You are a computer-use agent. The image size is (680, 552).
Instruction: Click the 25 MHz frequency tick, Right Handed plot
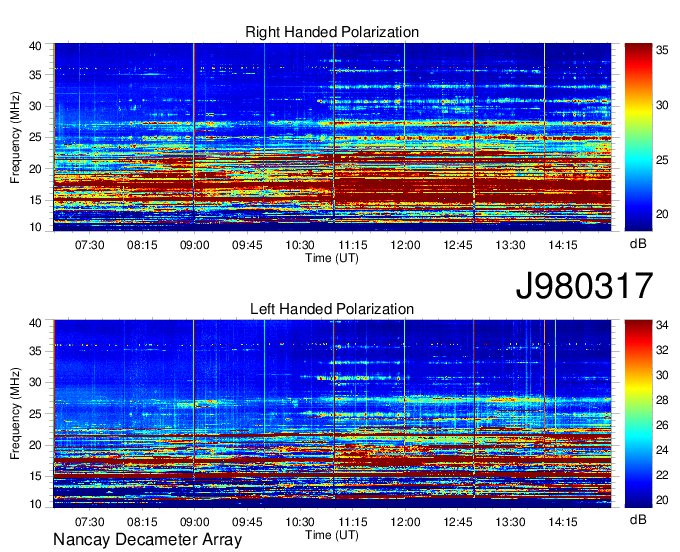click(35, 137)
